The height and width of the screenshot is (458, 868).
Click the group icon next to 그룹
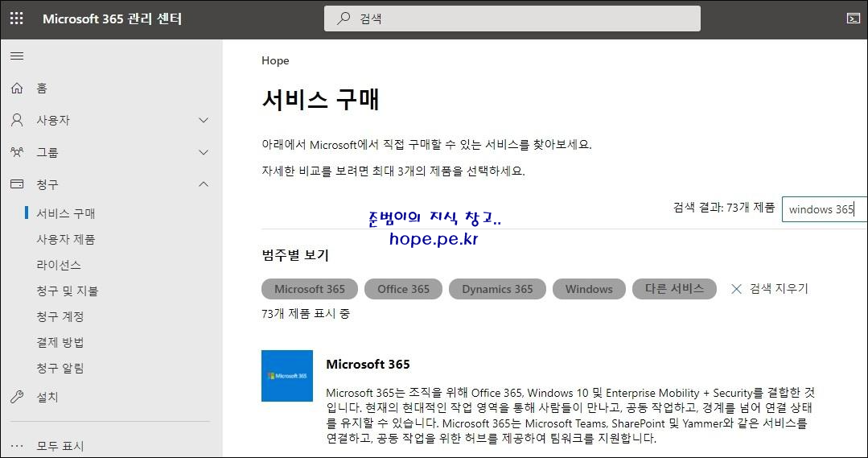pyautogui.click(x=17, y=152)
